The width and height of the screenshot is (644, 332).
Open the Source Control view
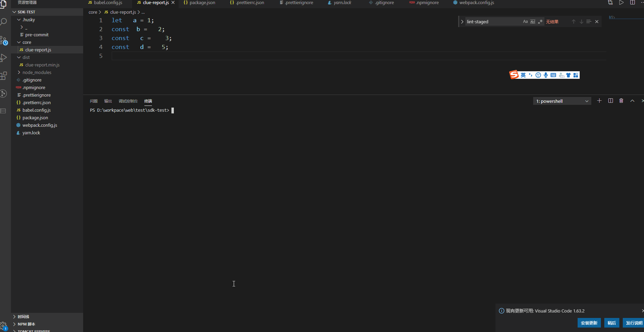pyautogui.click(x=3, y=40)
